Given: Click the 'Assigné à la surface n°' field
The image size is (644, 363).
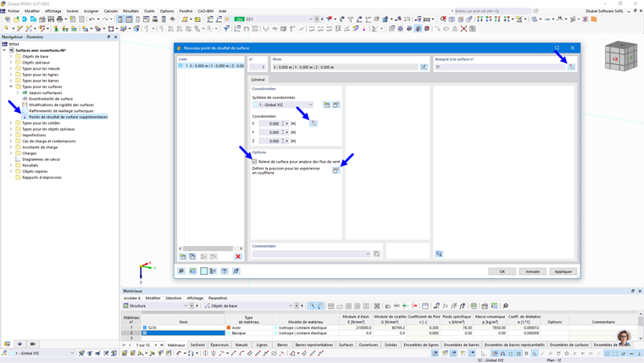Looking at the screenshot, I should pos(500,67).
